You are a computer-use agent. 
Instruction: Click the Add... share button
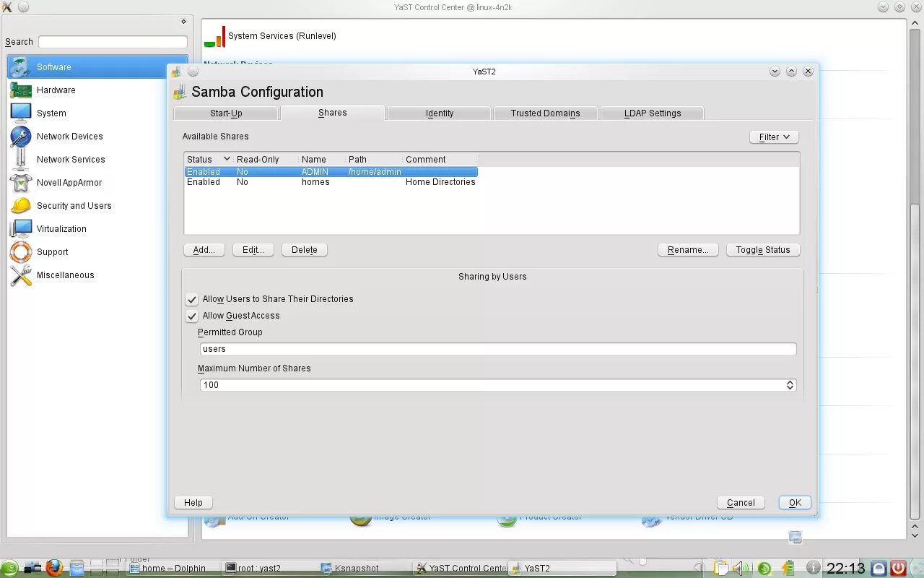pos(204,250)
